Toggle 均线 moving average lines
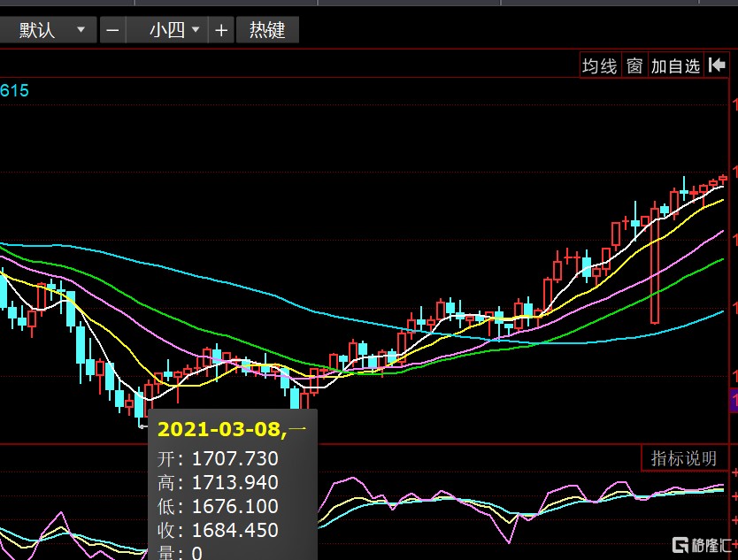 (x=599, y=65)
